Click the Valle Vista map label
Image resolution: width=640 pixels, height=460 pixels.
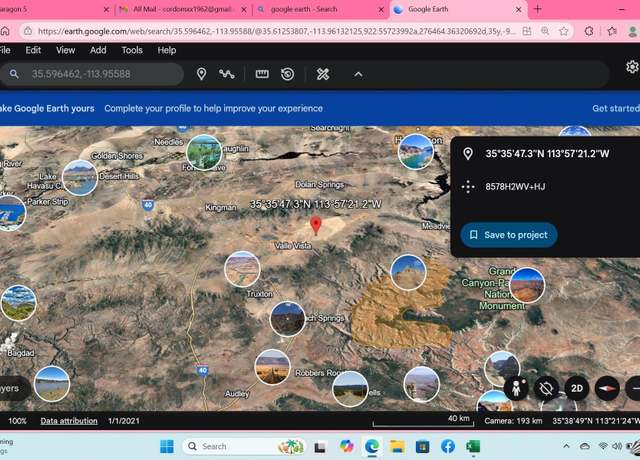[293, 246]
